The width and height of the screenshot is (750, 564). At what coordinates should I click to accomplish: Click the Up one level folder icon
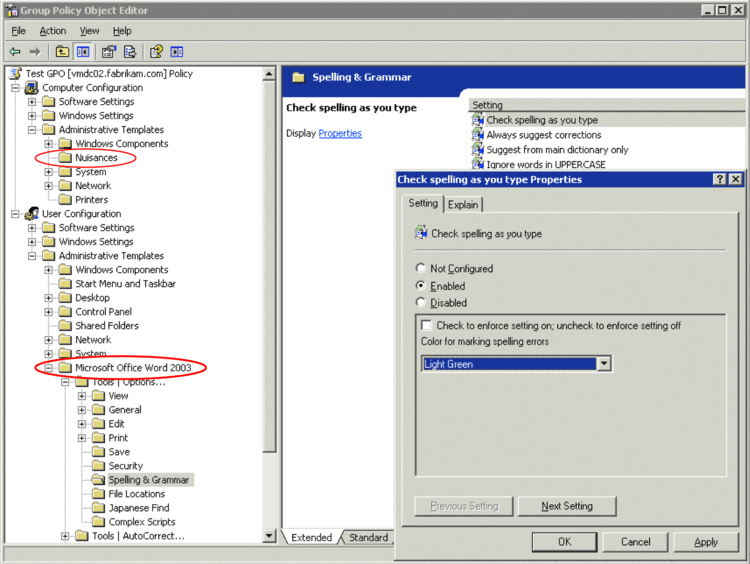coord(62,52)
